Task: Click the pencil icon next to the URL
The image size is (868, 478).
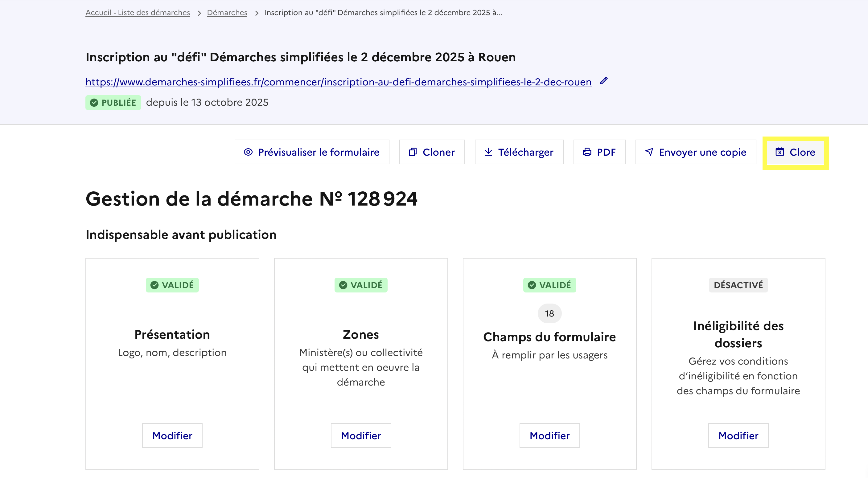Action: click(604, 81)
